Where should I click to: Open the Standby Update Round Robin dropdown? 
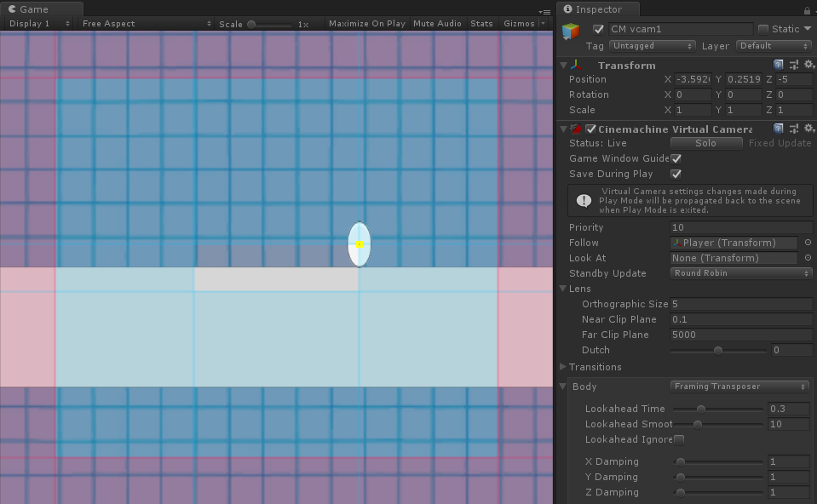[739, 273]
